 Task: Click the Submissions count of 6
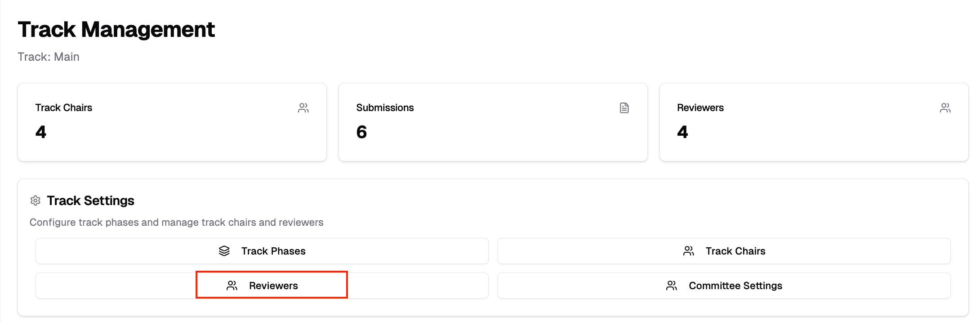pyautogui.click(x=361, y=132)
